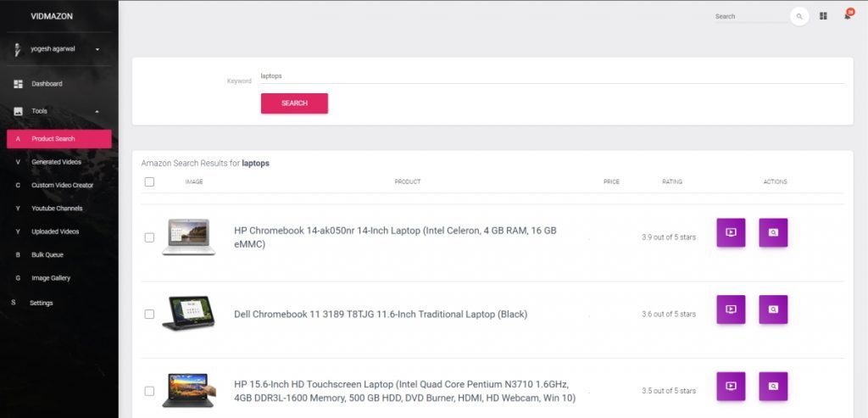Viewport: 868px width, 418px height.
Task: Open Generated Videos in sidebar
Action: [56, 161]
